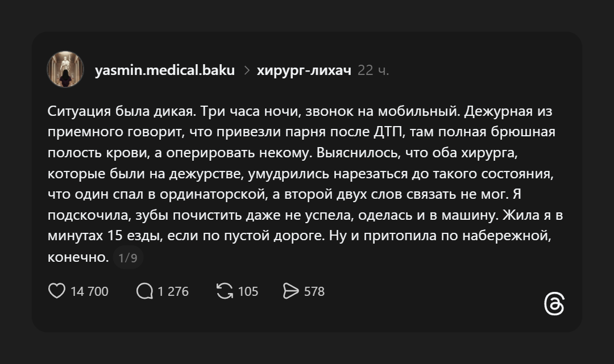View the 14 700 likes count
Viewport: 614px width, 364px height.
point(89,291)
